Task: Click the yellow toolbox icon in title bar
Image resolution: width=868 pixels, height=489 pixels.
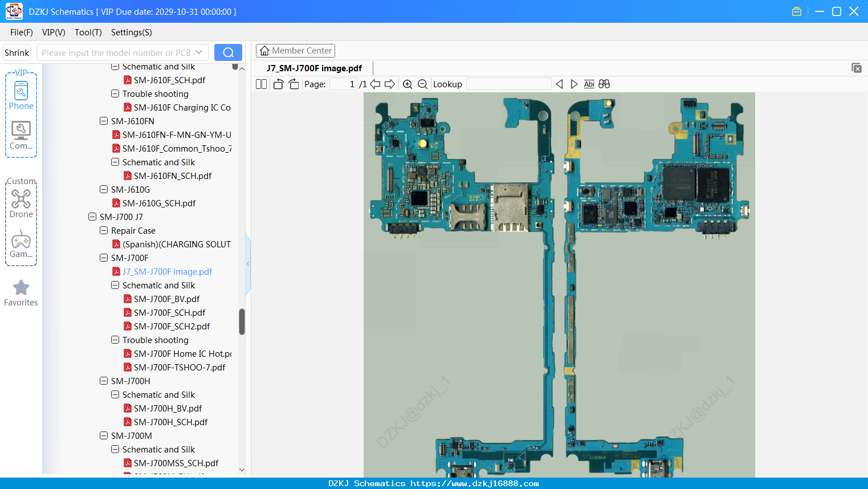Action: pos(797,11)
